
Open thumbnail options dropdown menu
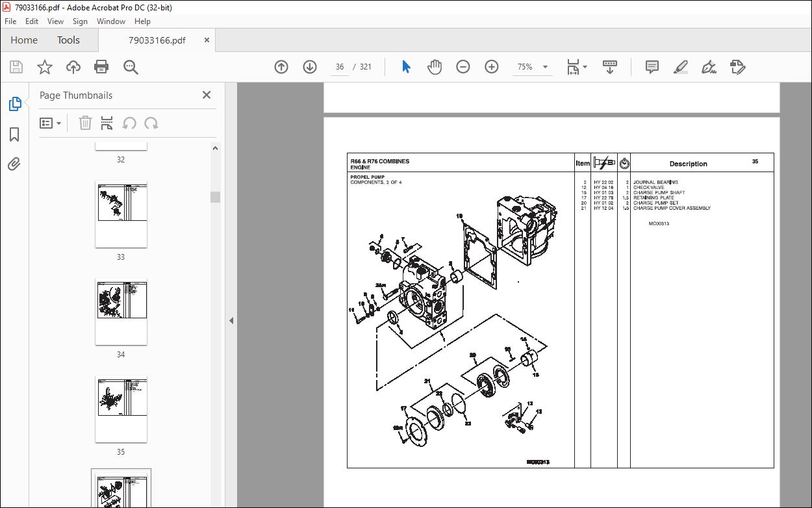(51, 123)
